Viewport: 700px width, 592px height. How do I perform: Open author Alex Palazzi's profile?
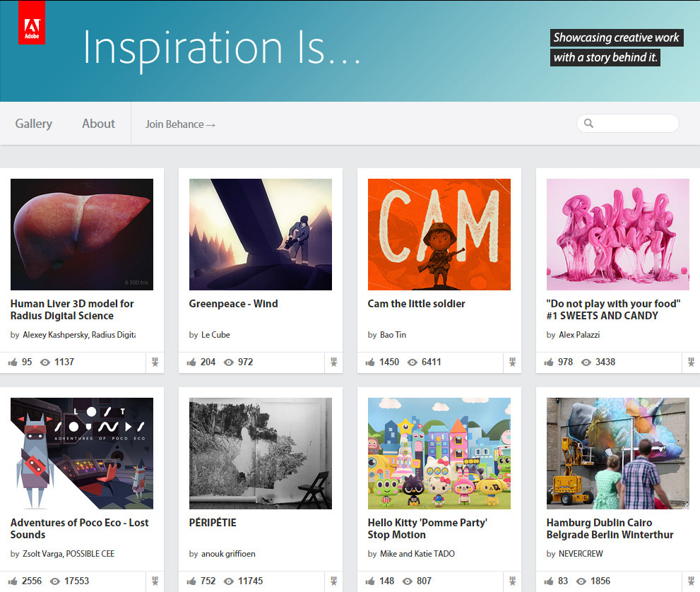tap(579, 335)
